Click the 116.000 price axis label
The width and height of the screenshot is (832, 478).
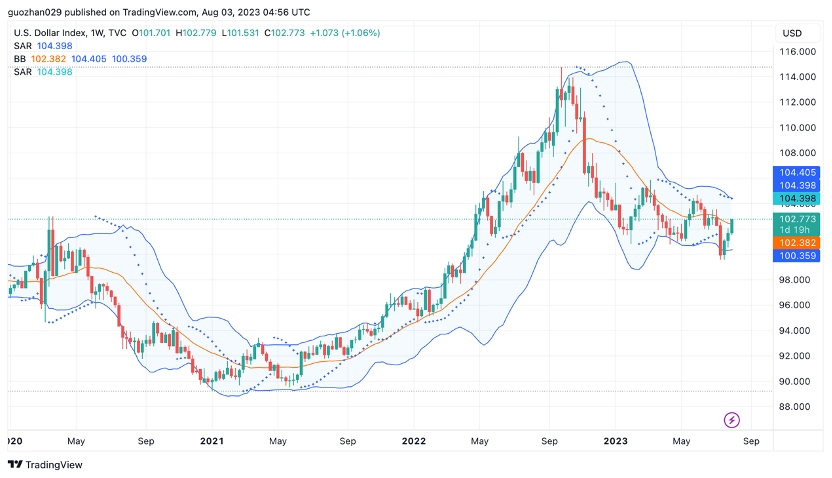point(797,51)
